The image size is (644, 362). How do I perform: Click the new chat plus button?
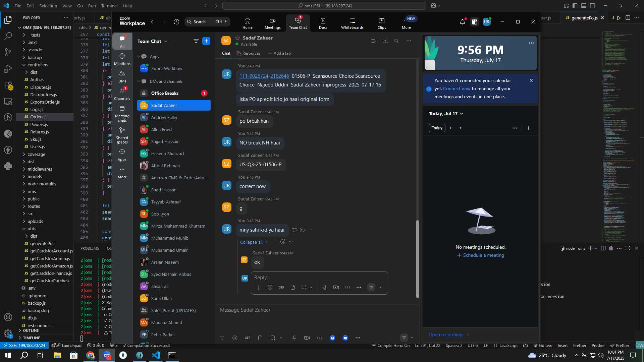[206, 41]
